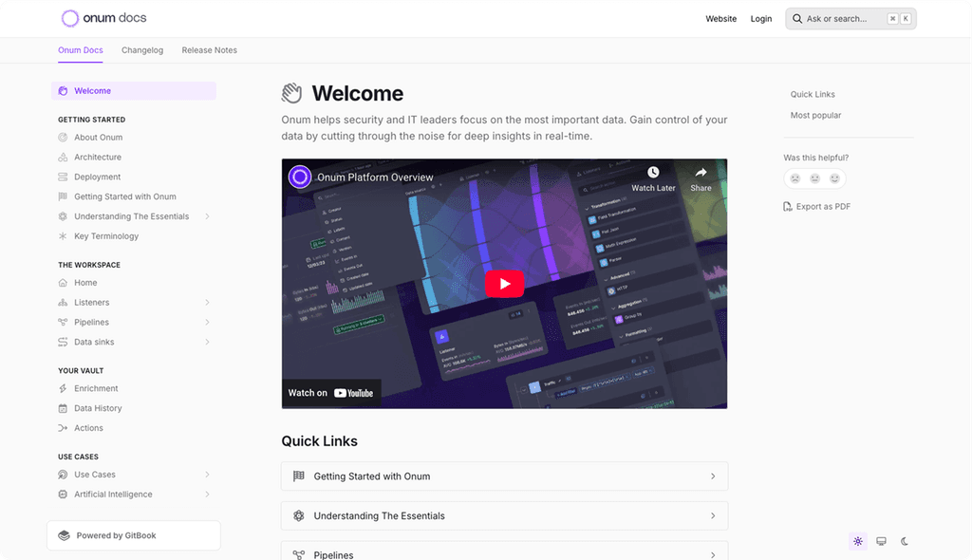The width and height of the screenshot is (972, 560).
Task: Click the Enrichment icon under Your Vault
Action: [61, 388]
